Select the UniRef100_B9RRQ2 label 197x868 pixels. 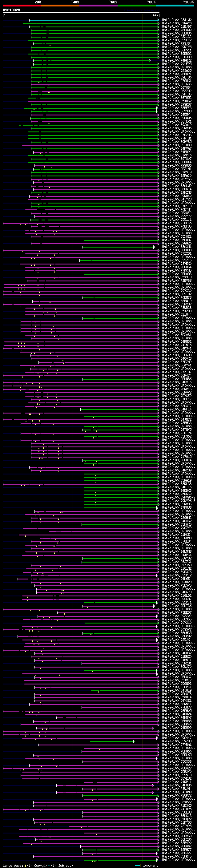(x=176, y=54)
